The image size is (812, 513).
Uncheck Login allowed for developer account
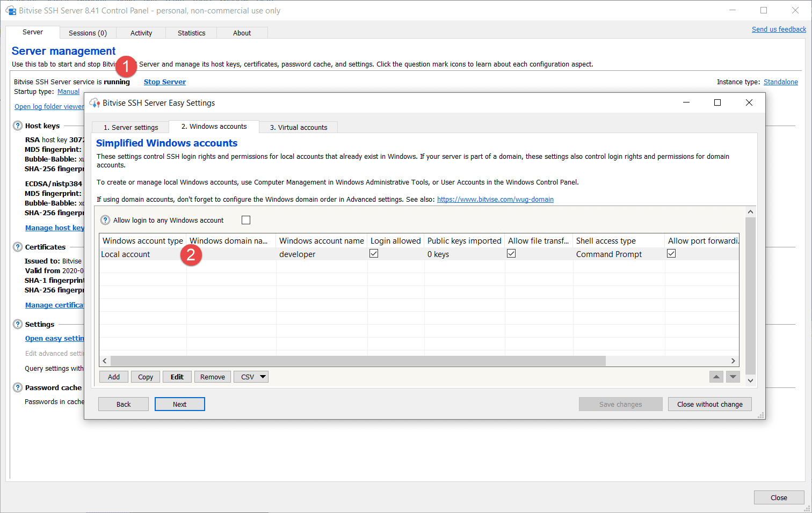coord(374,253)
